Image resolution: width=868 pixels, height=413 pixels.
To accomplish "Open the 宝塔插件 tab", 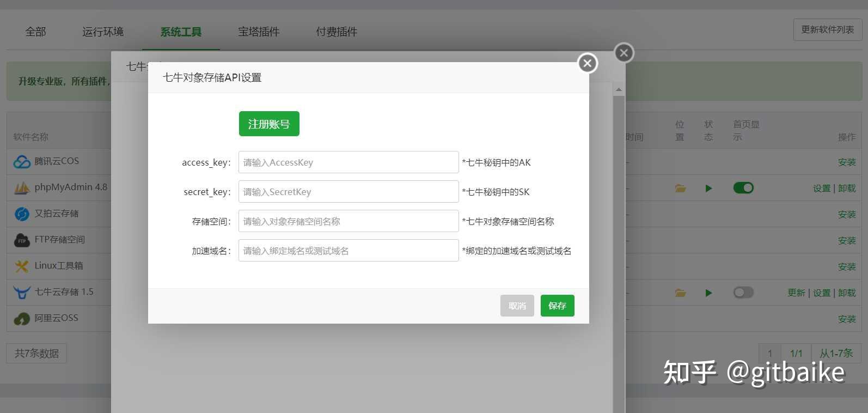I will [259, 32].
